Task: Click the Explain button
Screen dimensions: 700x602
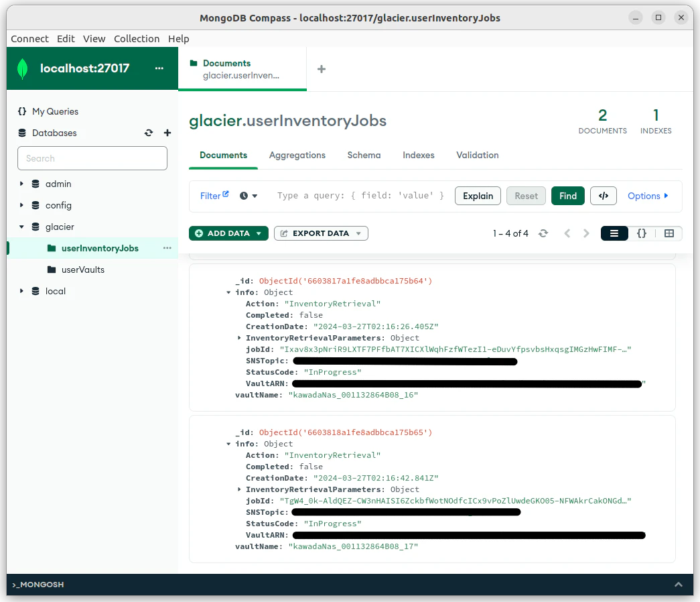Action: [478, 196]
